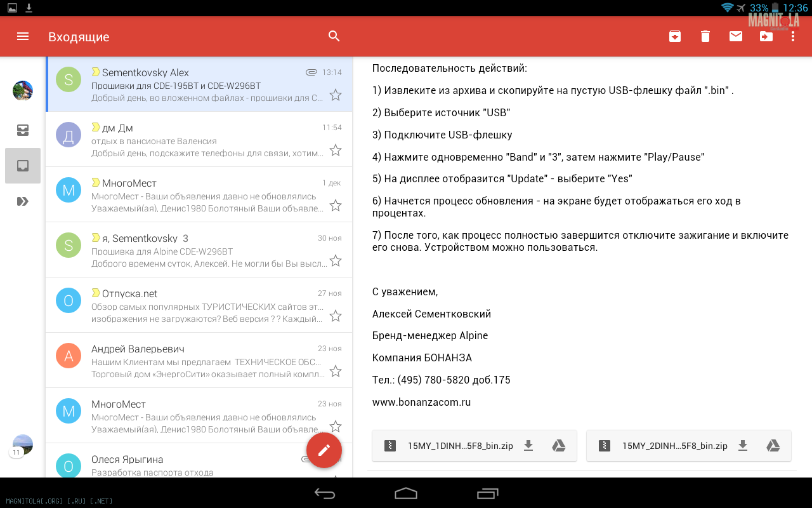Image resolution: width=812 pixels, height=508 pixels.
Task: Star the я, Sementkovsky conversation
Action: point(336,261)
